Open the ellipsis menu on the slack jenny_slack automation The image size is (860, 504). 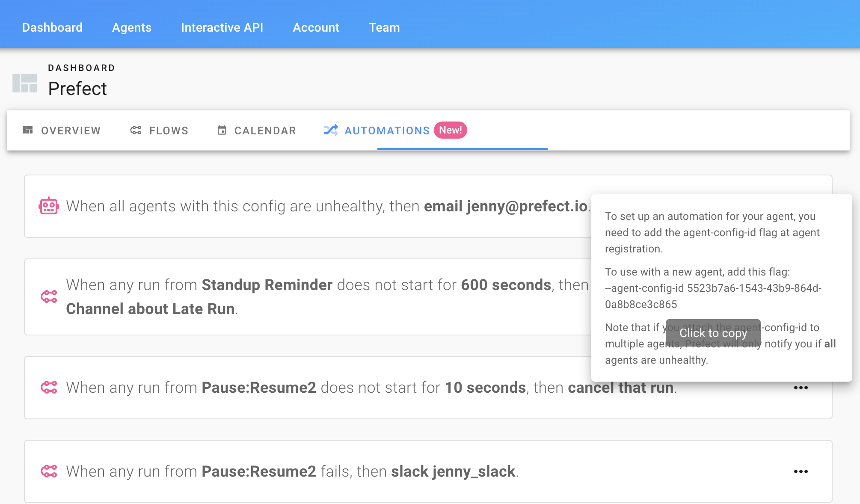click(x=801, y=471)
